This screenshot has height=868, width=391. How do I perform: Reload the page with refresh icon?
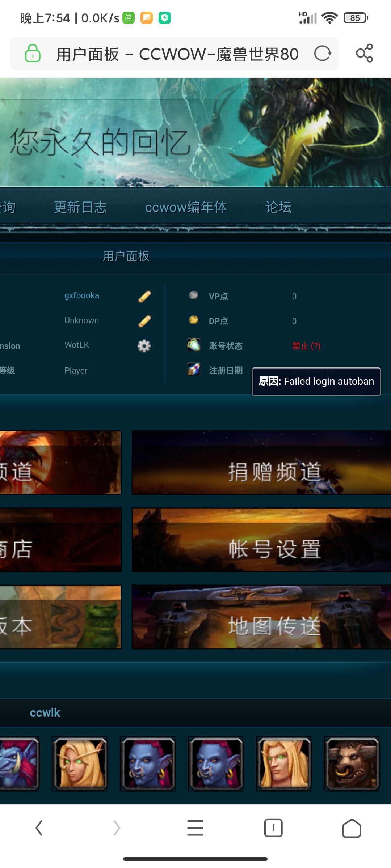coord(323,54)
